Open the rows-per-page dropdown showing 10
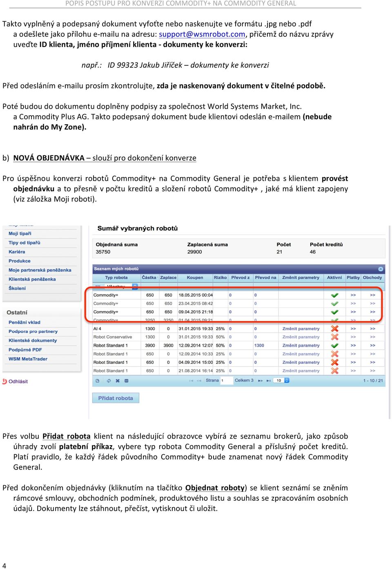This screenshot has width=392, height=569. [x=282, y=381]
